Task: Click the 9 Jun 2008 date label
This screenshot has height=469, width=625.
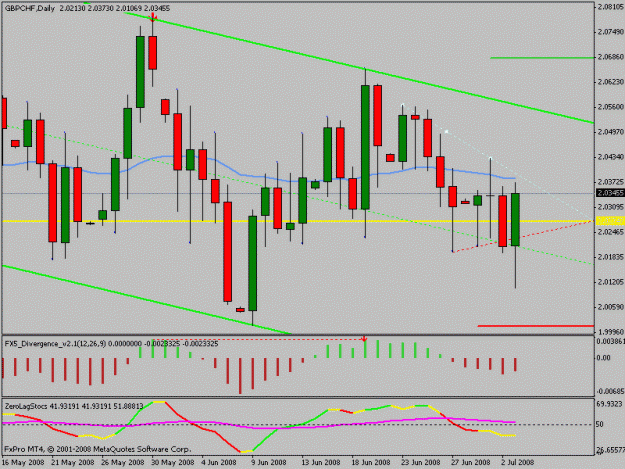Action: (269, 462)
